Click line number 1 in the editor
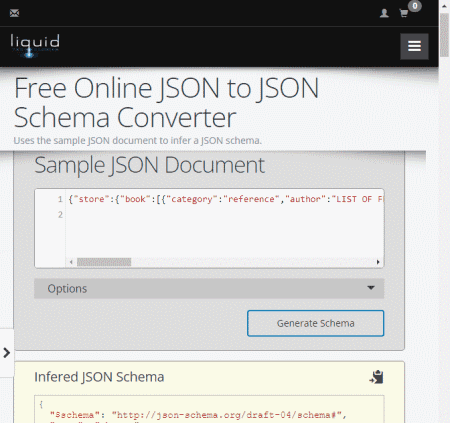The image size is (450, 423). (60, 199)
